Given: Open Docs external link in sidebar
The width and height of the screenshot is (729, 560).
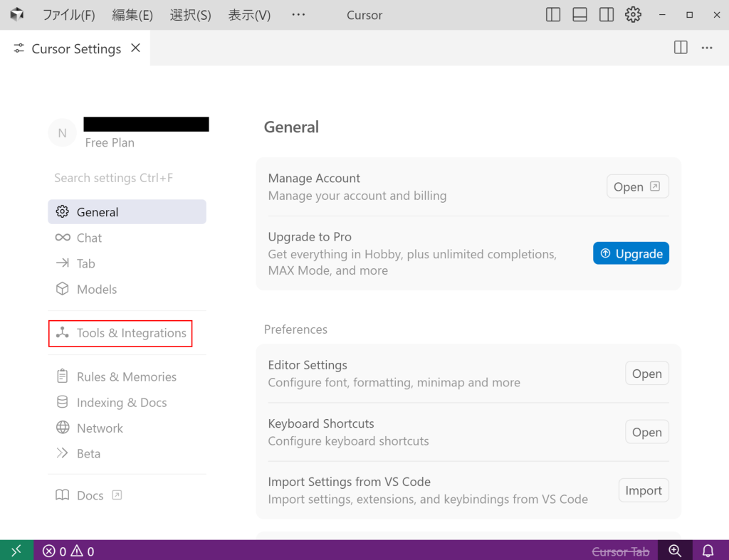Looking at the screenshot, I should click(x=90, y=495).
